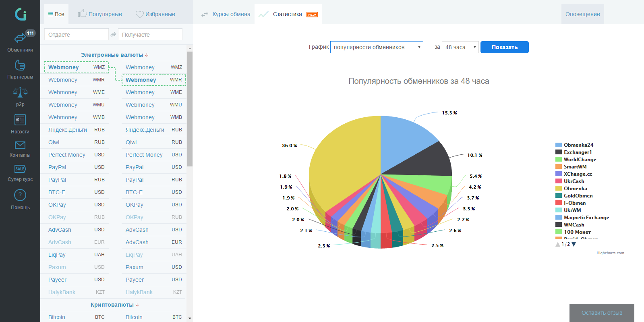Open the Новости news icon
644x322 pixels.
pos(20,120)
